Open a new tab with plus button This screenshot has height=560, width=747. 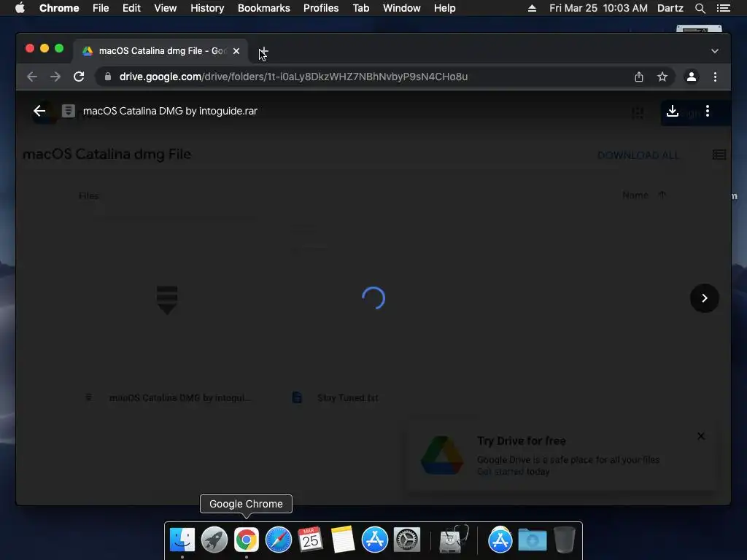[263, 51]
